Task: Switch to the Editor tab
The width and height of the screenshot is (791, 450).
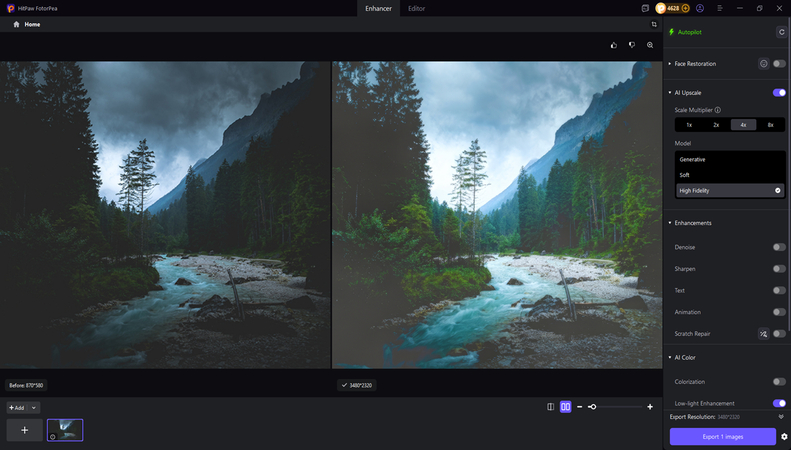Action: coord(416,9)
